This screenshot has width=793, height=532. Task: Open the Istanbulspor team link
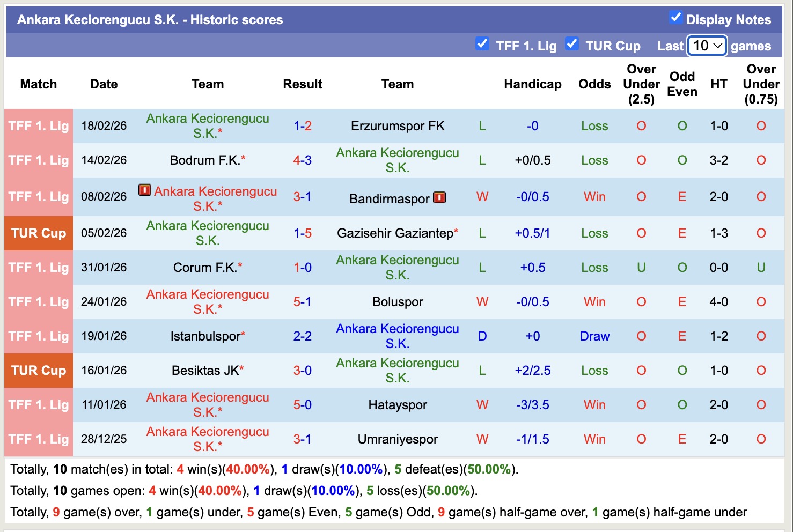coord(207,336)
